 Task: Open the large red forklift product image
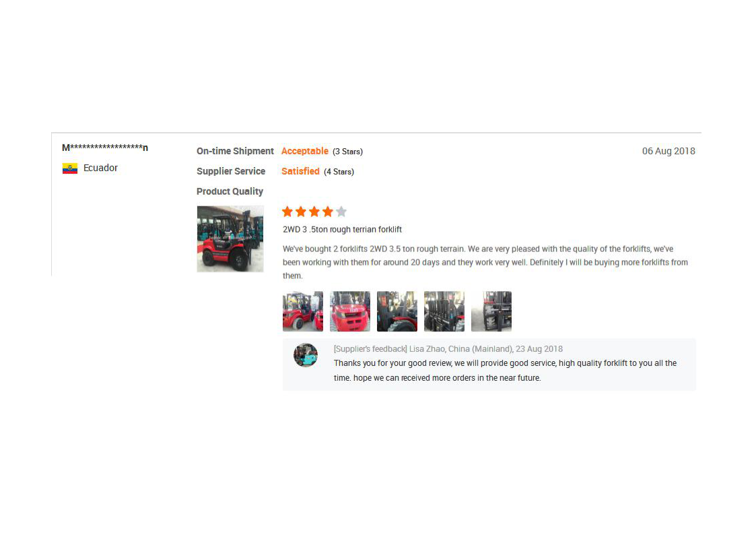[x=230, y=239]
